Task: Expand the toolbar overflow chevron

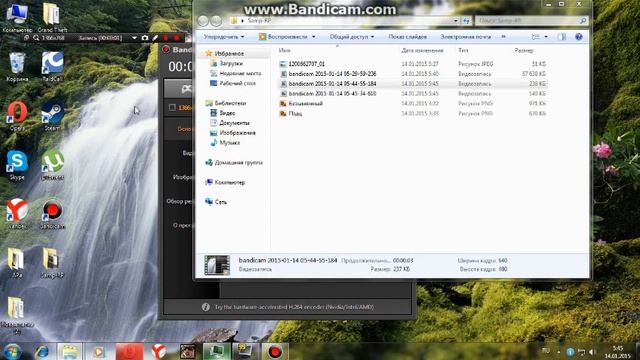Action: coord(503,37)
